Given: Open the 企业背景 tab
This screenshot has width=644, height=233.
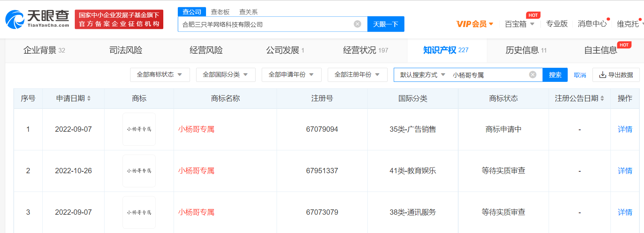Looking at the screenshot, I should tap(44, 50).
